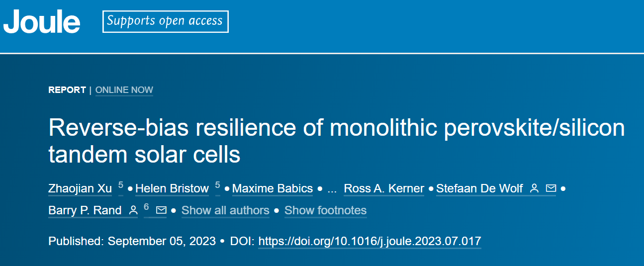Expand the hidden authors ellipsis
The height and width of the screenshot is (266, 644).
point(333,189)
